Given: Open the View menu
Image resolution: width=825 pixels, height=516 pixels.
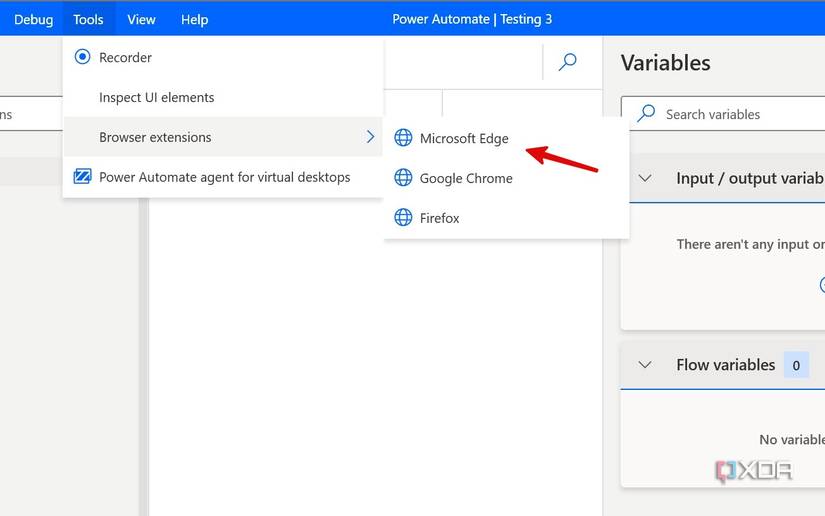Looking at the screenshot, I should (x=141, y=19).
